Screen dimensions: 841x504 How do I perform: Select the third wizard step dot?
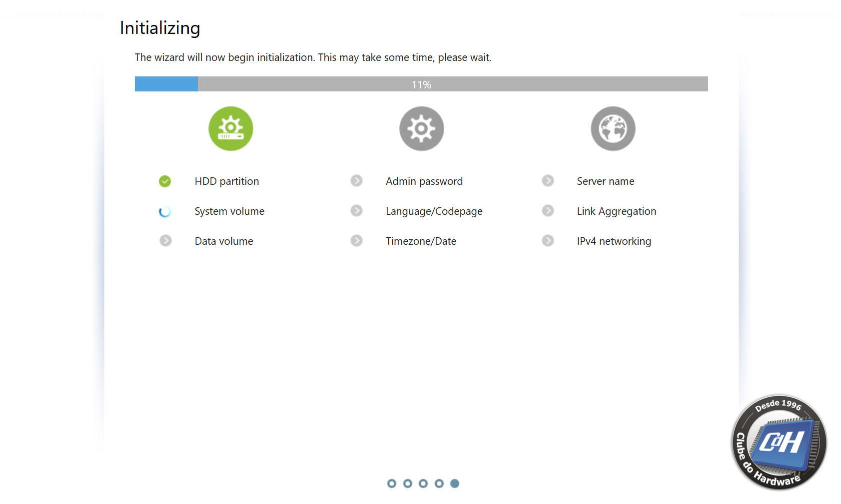tap(423, 484)
